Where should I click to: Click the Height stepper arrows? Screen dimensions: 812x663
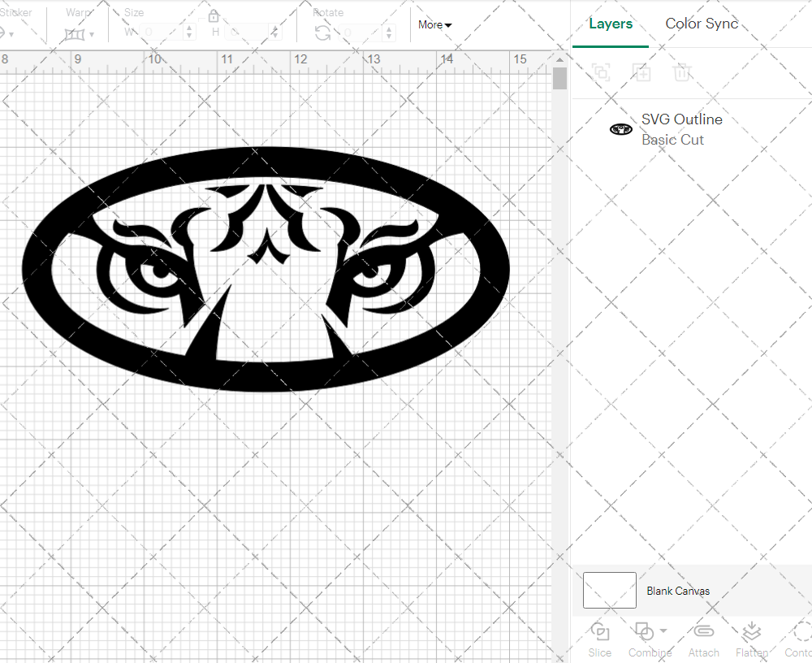coord(275,32)
